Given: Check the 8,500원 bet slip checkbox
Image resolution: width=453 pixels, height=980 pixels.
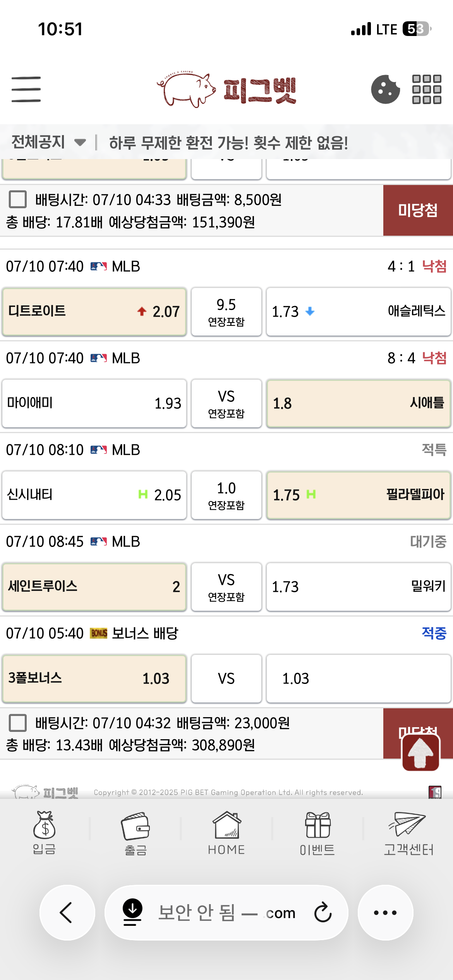Looking at the screenshot, I should tap(18, 199).
